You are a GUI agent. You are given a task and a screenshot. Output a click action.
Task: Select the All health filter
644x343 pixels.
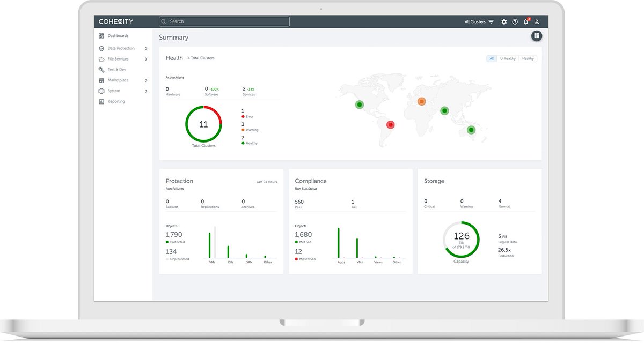pyautogui.click(x=492, y=58)
